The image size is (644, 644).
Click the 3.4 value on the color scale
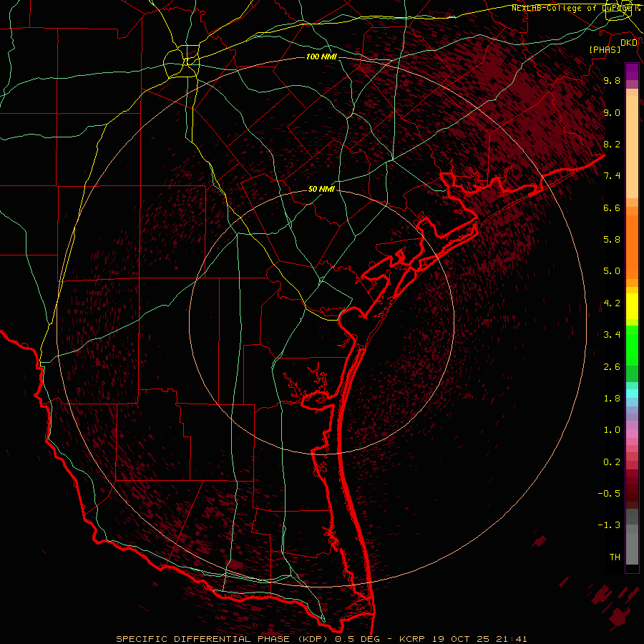pos(612,335)
